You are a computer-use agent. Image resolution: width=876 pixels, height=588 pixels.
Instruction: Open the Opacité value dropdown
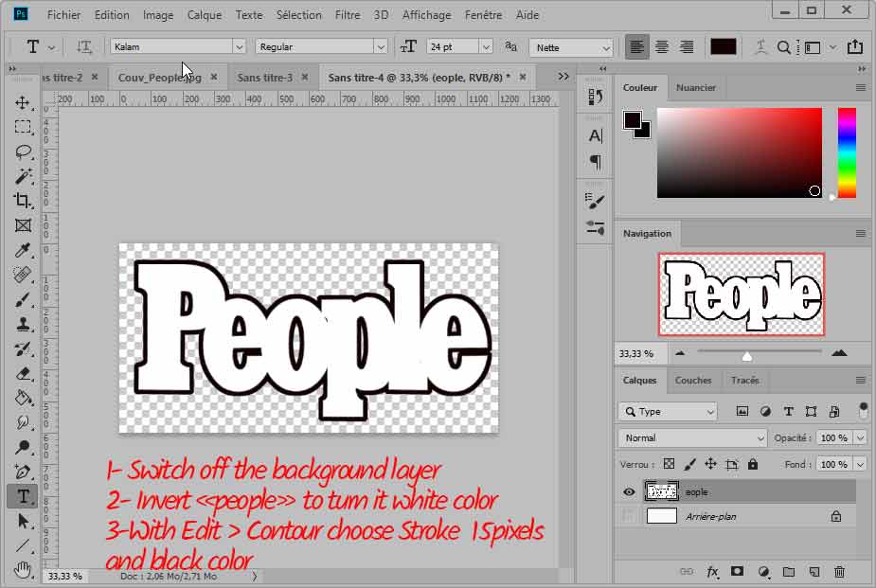860,437
